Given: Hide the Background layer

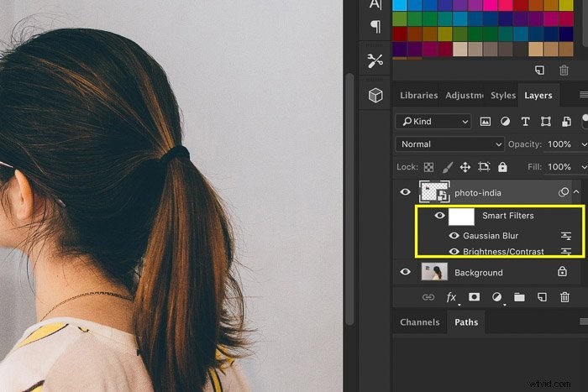Looking at the screenshot, I should tap(405, 272).
